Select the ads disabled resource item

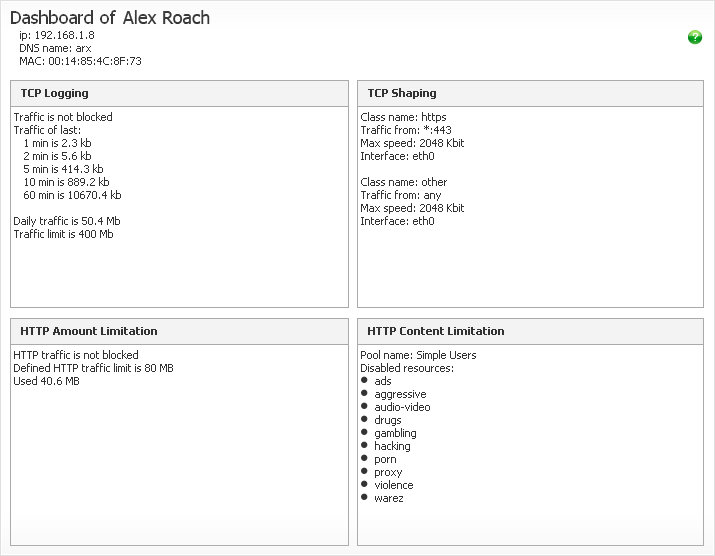[x=383, y=381]
